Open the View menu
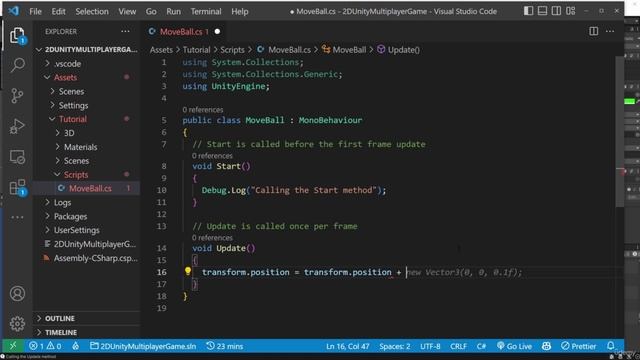Image resolution: width=640 pixels, height=360 pixels. click(127, 11)
